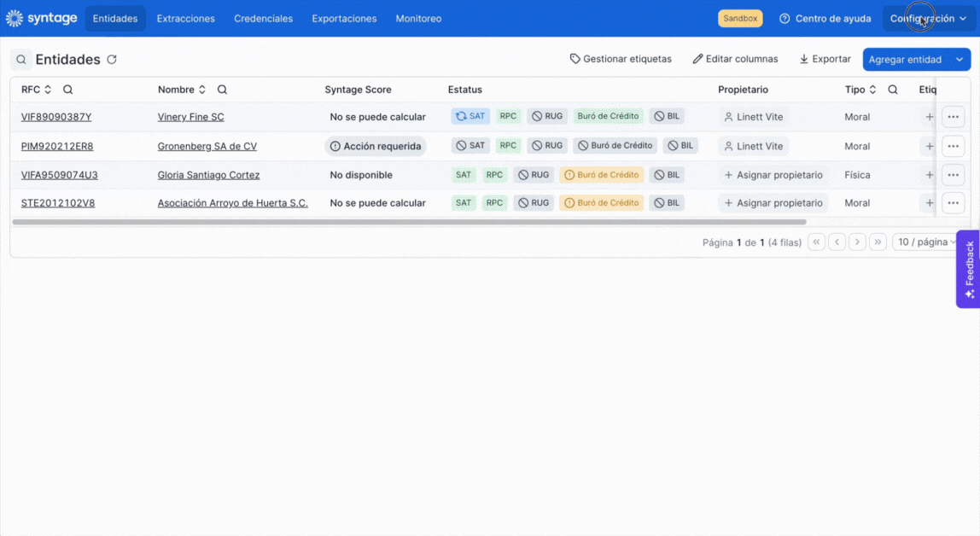Click the Syntage logo

tap(41, 18)
